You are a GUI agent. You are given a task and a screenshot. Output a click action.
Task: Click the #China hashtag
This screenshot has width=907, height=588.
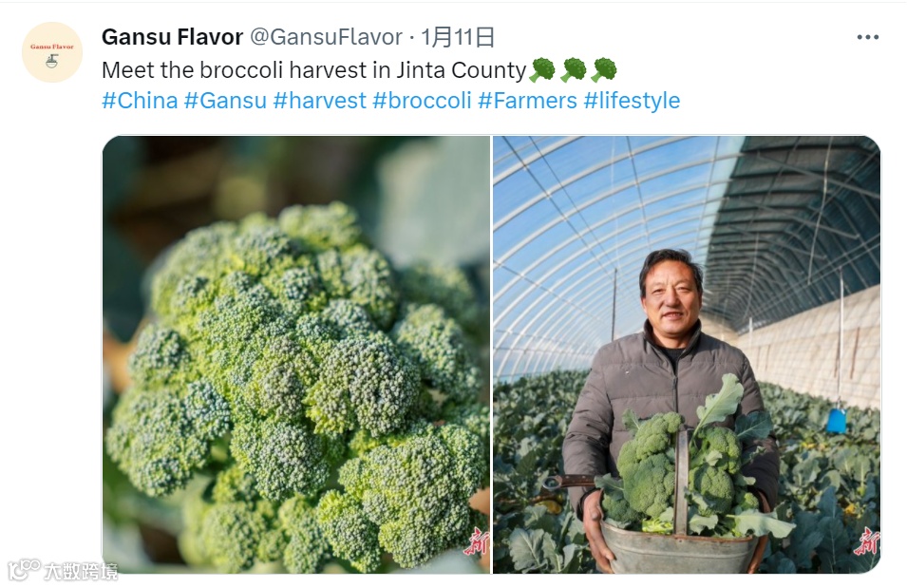coord(140,101)
